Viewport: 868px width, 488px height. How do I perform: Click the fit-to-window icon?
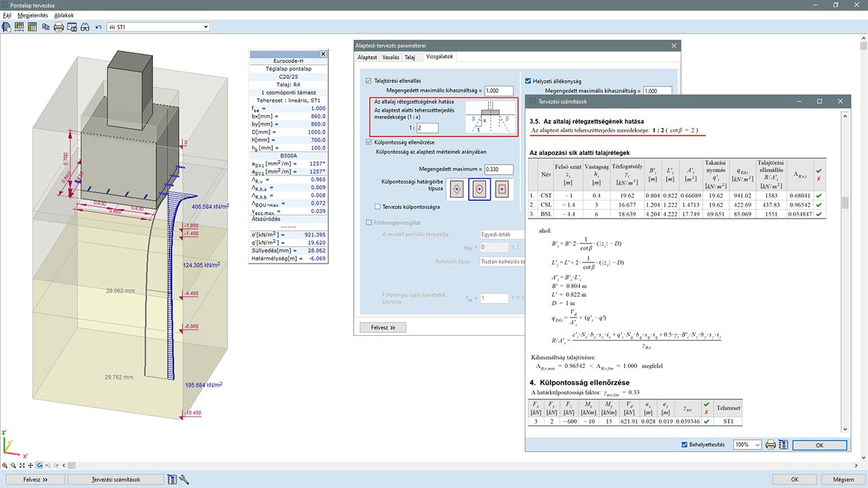tap(21, 465)
